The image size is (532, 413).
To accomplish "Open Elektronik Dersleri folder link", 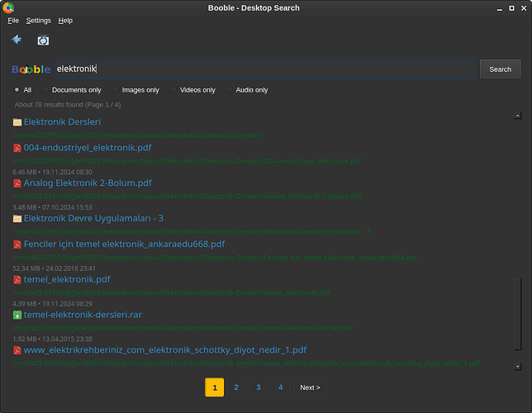I will (62, 121).
